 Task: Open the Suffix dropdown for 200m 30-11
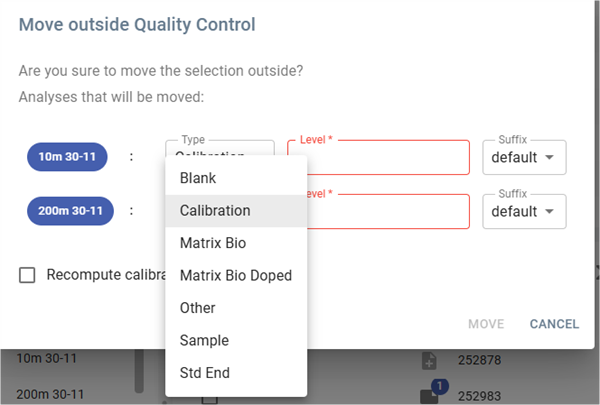point(524,211)
